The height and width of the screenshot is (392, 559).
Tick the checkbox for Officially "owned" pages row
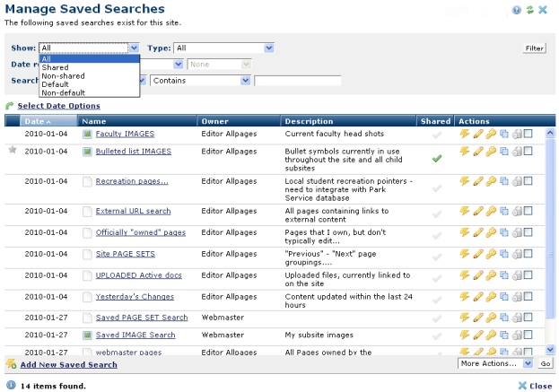pyautogui.click(x=528, y=232)
